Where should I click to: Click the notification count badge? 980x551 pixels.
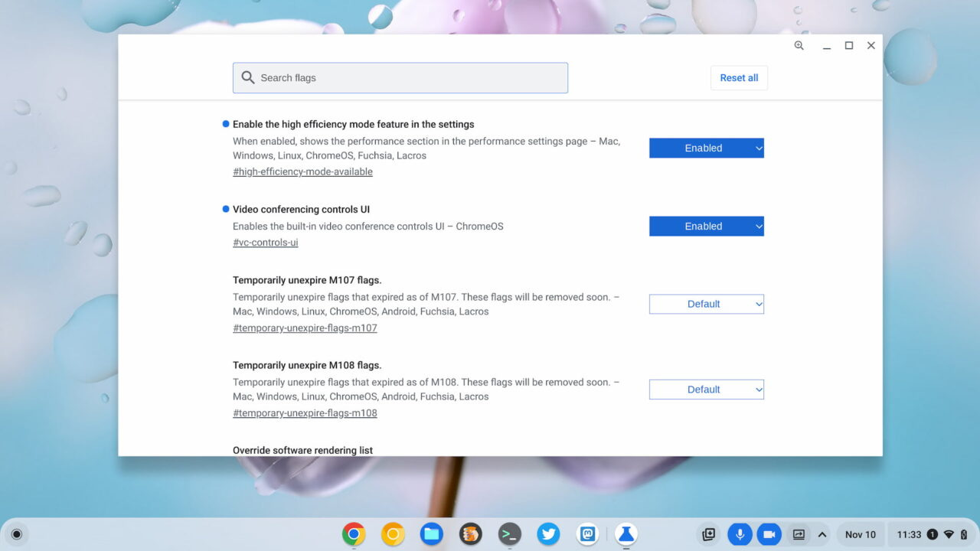[932, 534]
